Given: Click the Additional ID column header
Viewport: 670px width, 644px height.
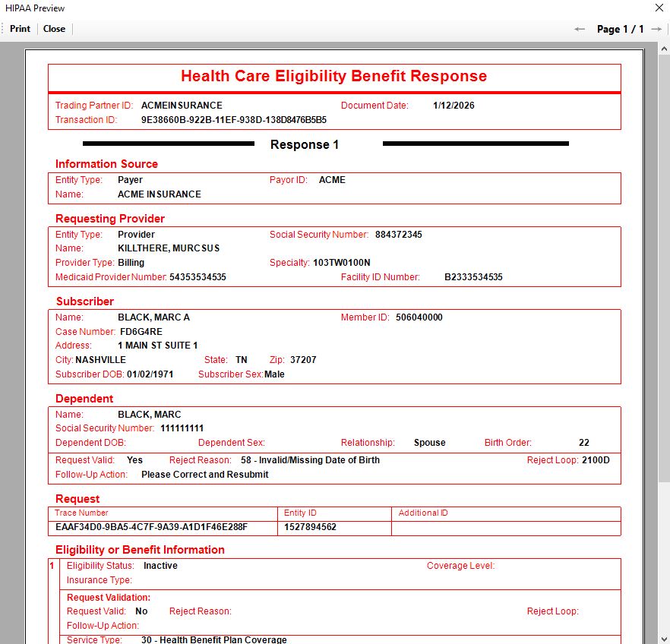Looking at the screenshot, I should pos(423,513).
